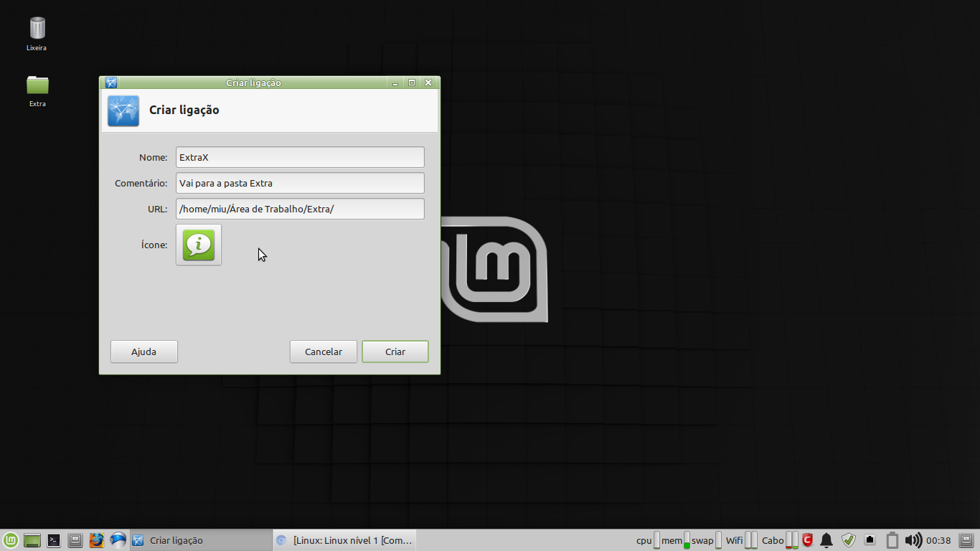
Task: Open the volume speaker tray icon
Action: point(913,540)
